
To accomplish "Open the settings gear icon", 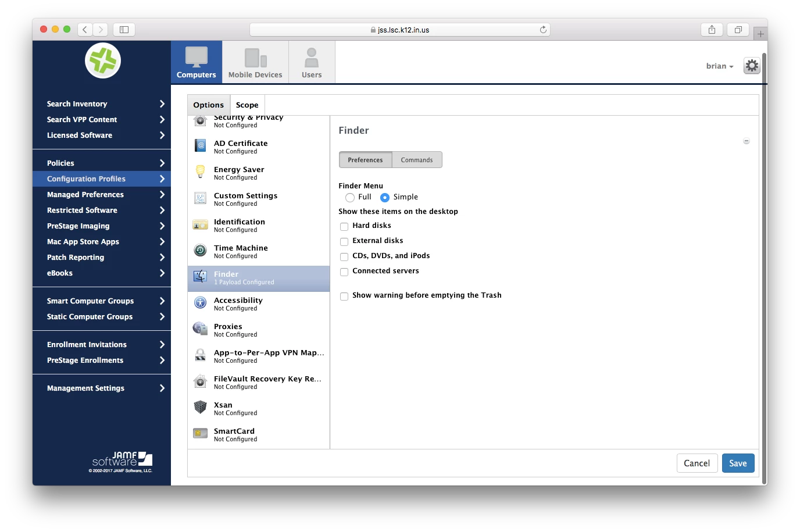I will [x=752, y=66].
